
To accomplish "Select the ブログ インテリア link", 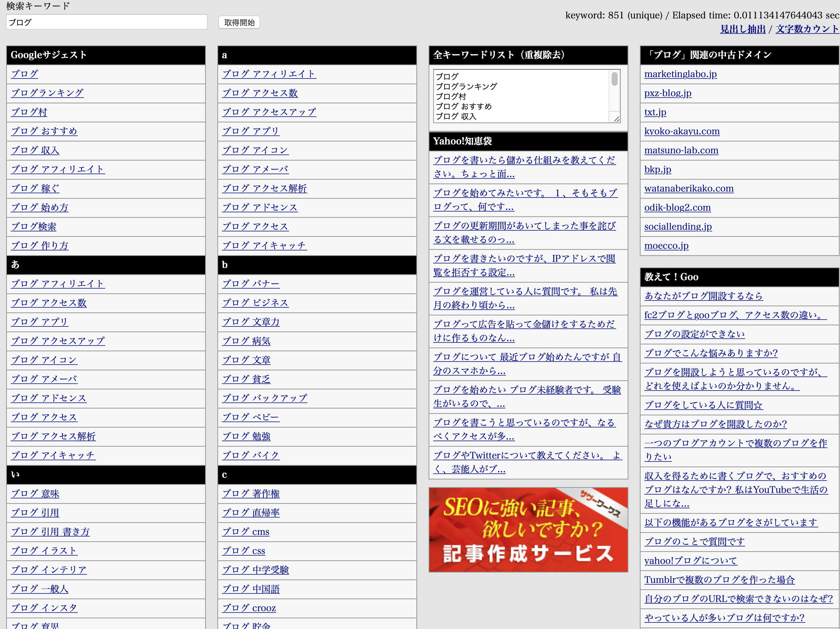I will pos(49,570).
